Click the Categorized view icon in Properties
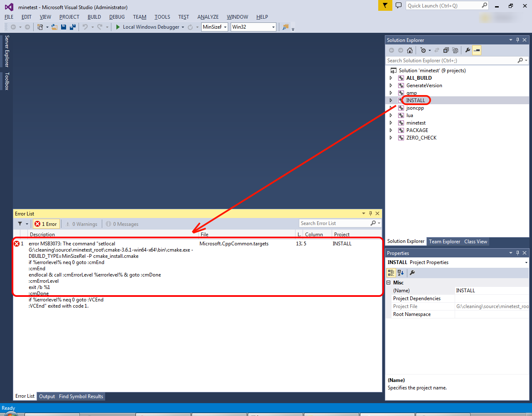532x416 pixels. click(391, 273)
